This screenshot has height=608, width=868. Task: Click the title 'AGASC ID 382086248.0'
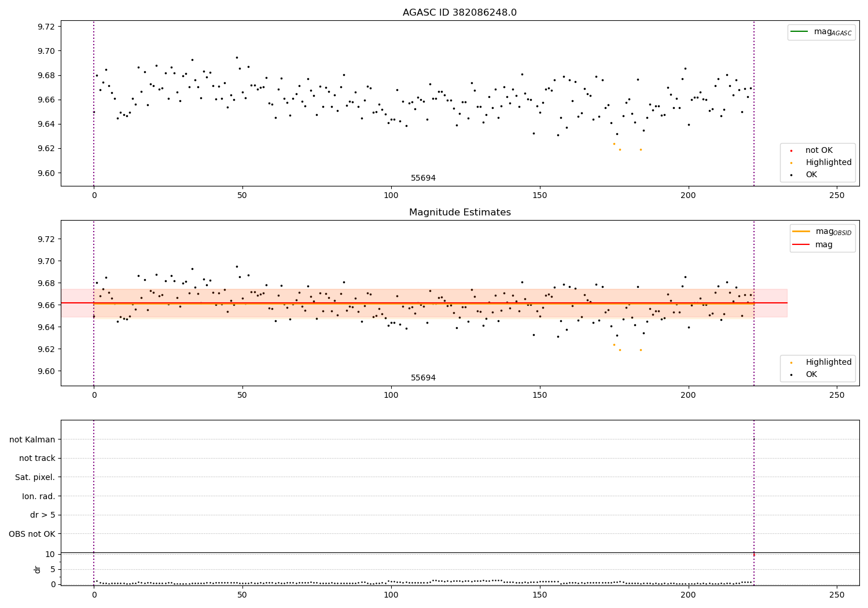459,13
